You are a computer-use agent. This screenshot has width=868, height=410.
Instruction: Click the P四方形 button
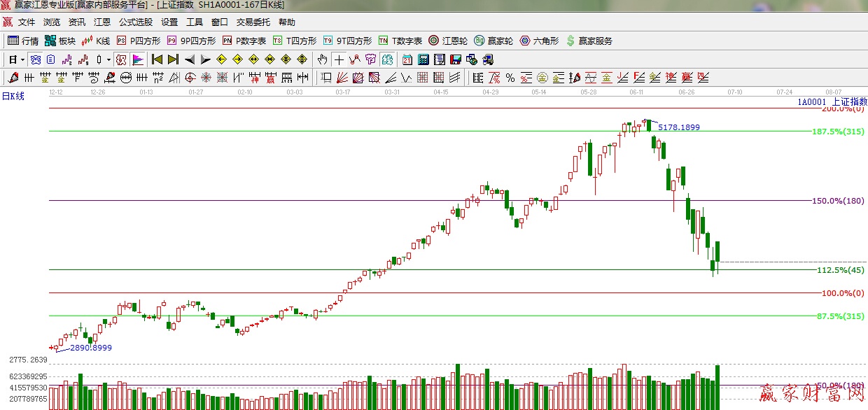(139, 41)
